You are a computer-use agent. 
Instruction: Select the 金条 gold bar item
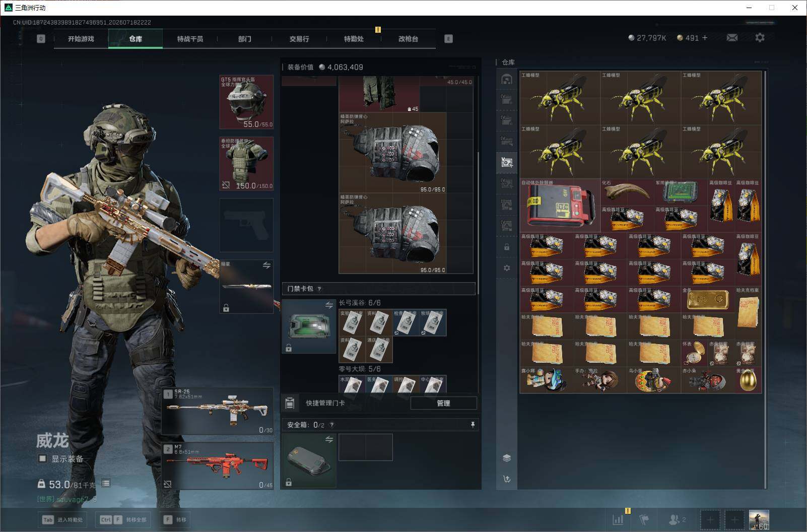click(707, 299)
